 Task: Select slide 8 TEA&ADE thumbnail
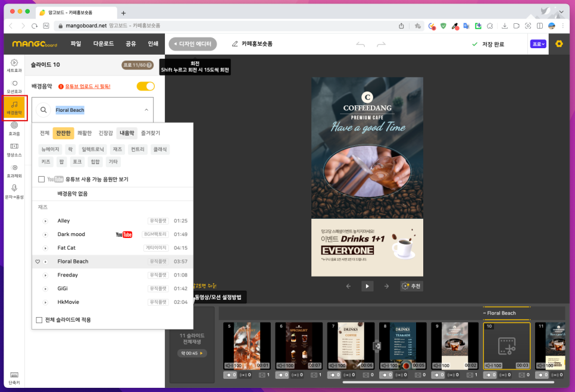(402, 346)
